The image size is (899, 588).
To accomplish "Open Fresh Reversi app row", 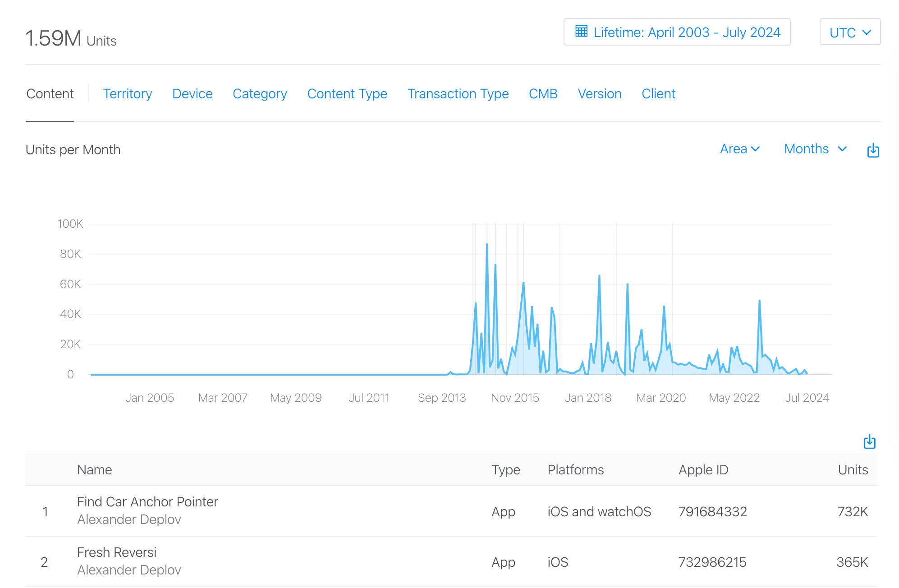I will pyautogui.click(x=117, y=552).
